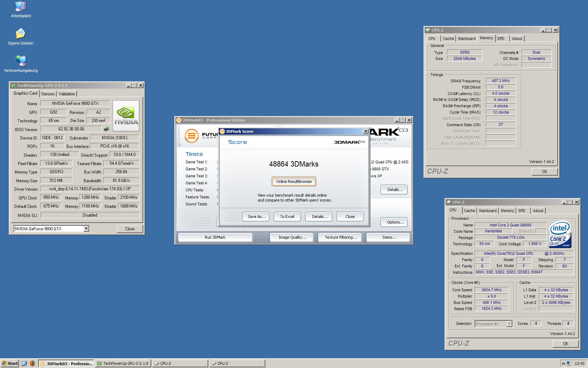Viewport: 588px width, 368px height.
Task: Open Image Quality... in 3DMark03
Action: [x=292, y=237]
